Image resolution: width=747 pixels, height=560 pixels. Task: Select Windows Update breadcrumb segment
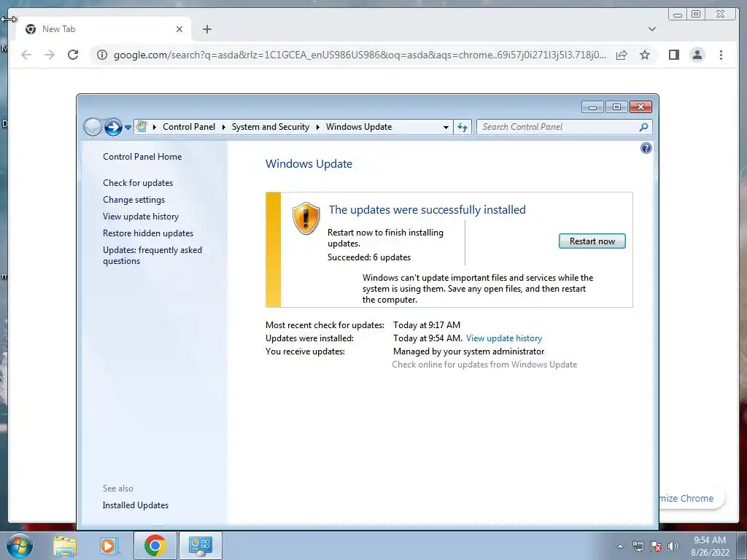pos(359,127)
